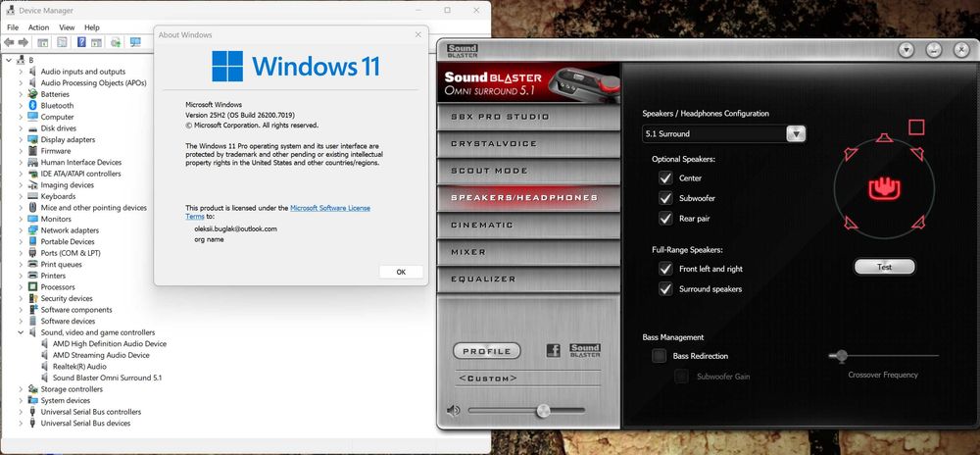This screenshot has width=980, height=455.
Task: Click the rear-left speaker in the speaker diagram
Action: pos(851,222)
